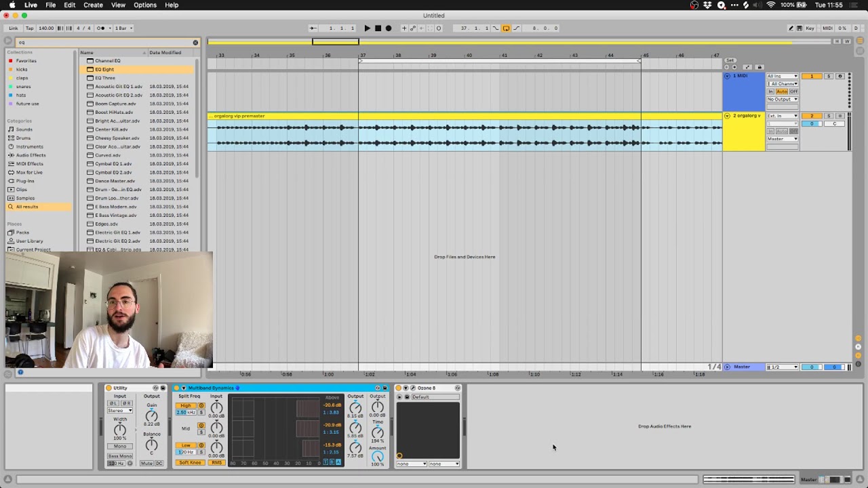Solo the 2 orgalorg track

[828, 116]
